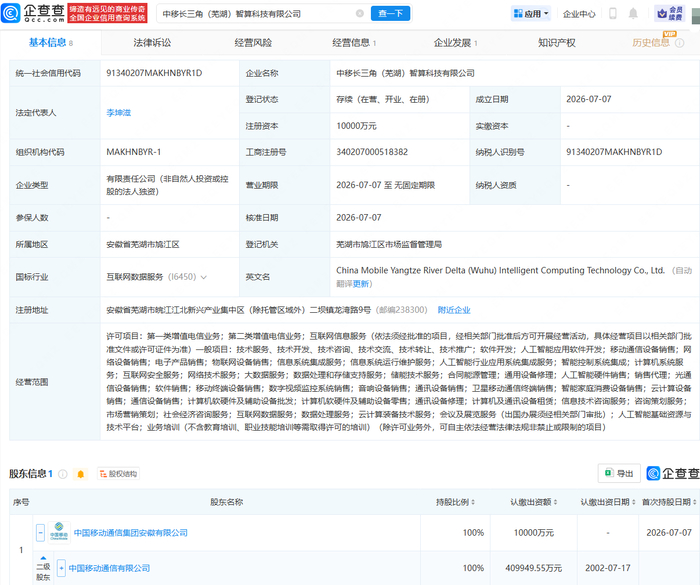Image resolution: width=700 pixels, height=585 pixels.
Task: Click the English company name text
Action: [500, 271]
